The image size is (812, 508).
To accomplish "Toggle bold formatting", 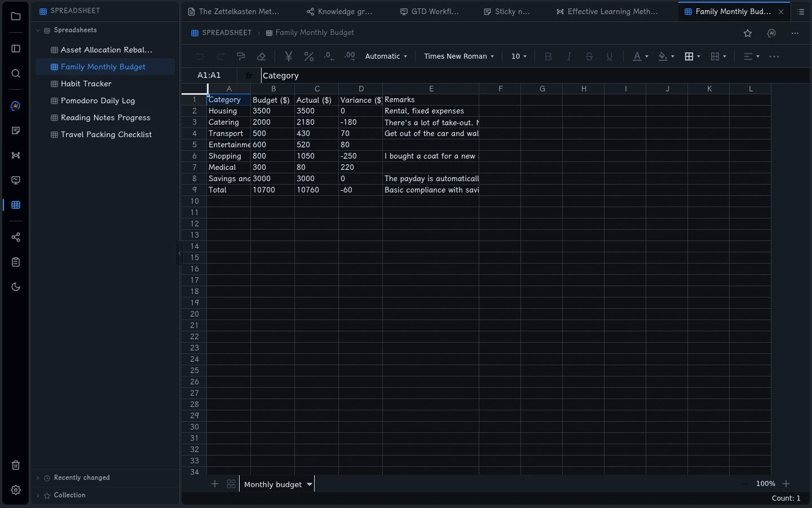I will (x=548, y=56).
